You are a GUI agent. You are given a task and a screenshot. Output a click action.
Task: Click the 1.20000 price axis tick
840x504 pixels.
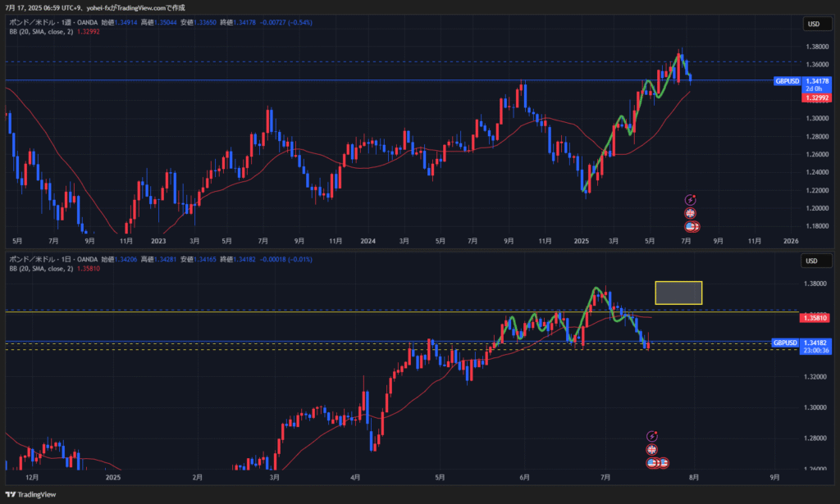tap(817, 208)
